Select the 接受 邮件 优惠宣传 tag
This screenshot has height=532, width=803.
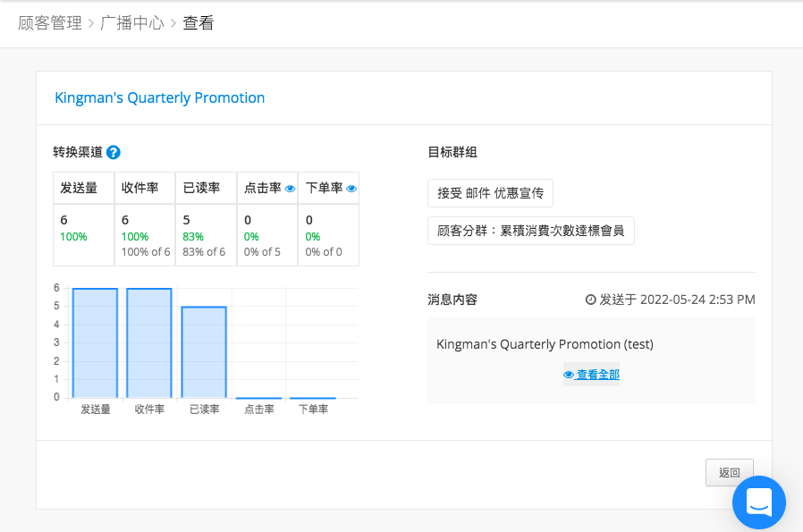tap(490, 193)
